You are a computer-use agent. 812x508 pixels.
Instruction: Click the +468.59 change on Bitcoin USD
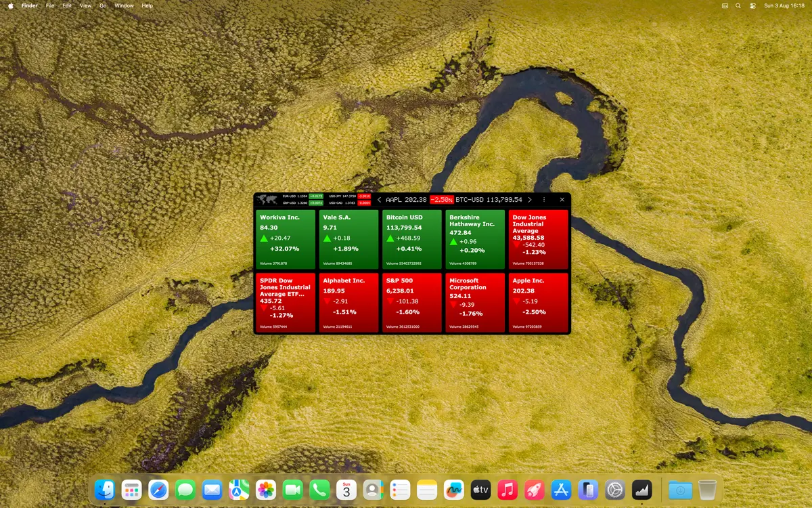[408, 238]
